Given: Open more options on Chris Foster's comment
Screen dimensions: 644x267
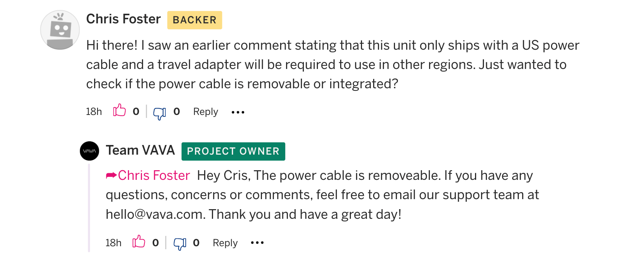Looking at the screenshot, I should coord(238,112).
